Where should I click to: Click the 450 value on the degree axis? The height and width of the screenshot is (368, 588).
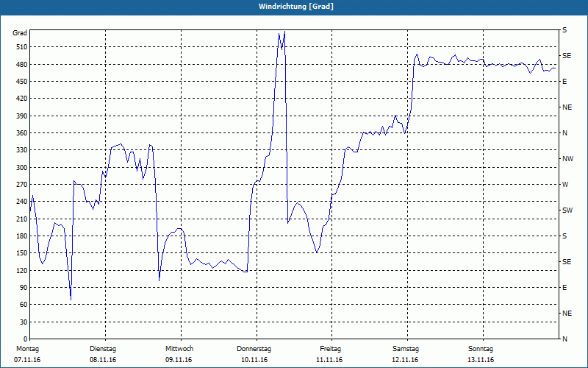pos(22,82)
